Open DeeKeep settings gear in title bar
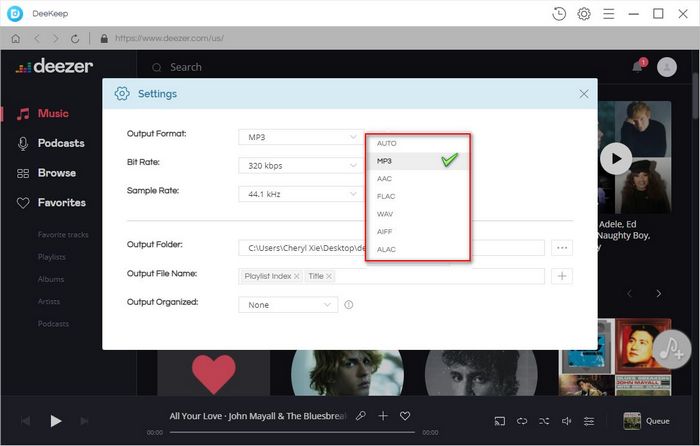The image size is (700, 446). click(x=584, y=14)
